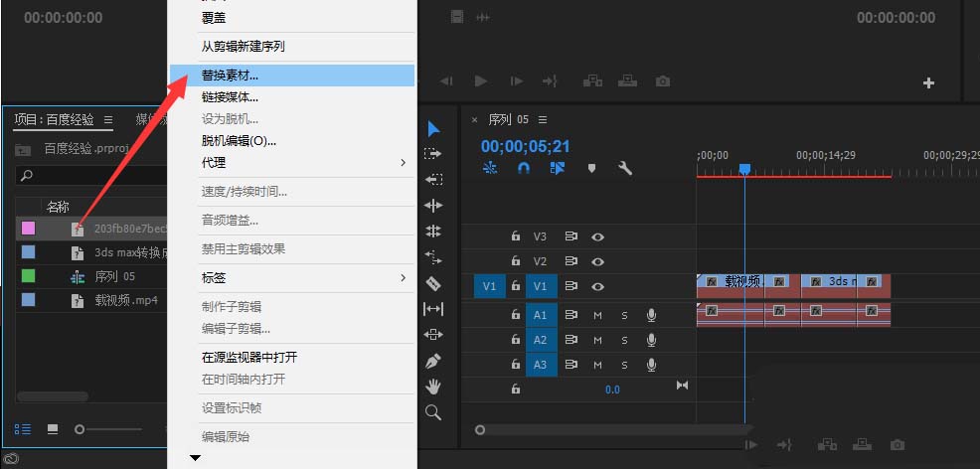Toggle V2 track output eye
980x469 pixels.
click(x=598, y=261)
